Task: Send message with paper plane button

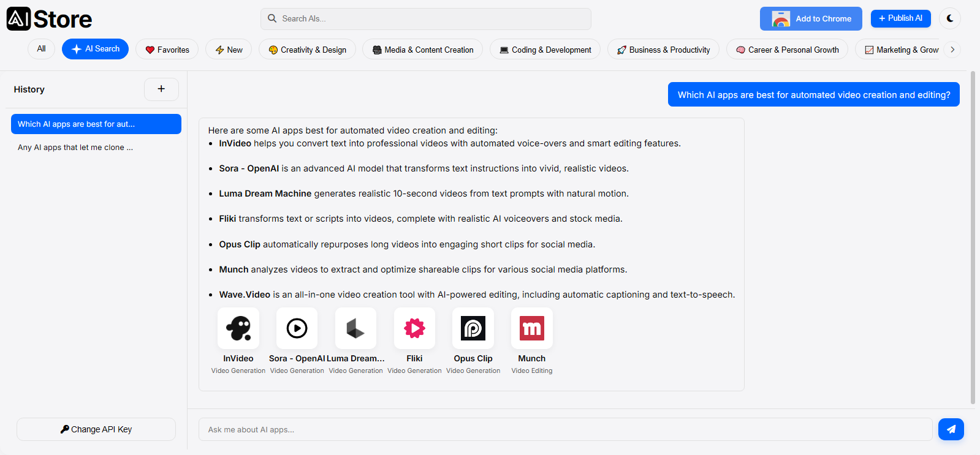Action: pos(951,429)
